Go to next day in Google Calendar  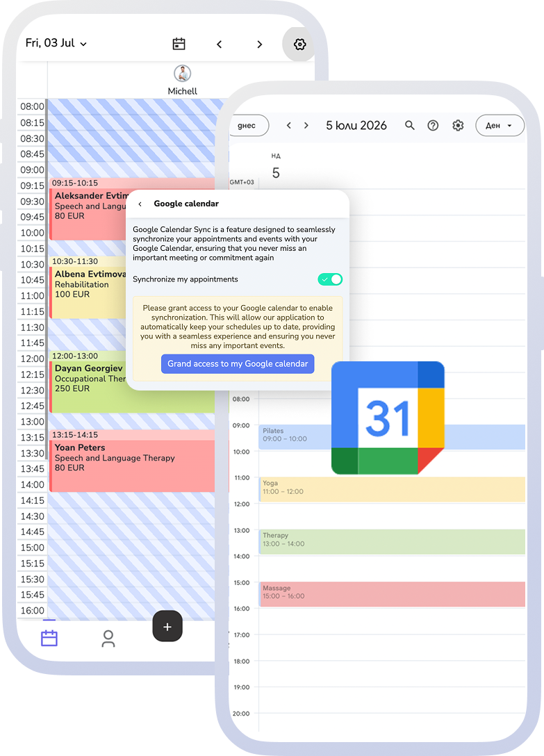point(306,125)
